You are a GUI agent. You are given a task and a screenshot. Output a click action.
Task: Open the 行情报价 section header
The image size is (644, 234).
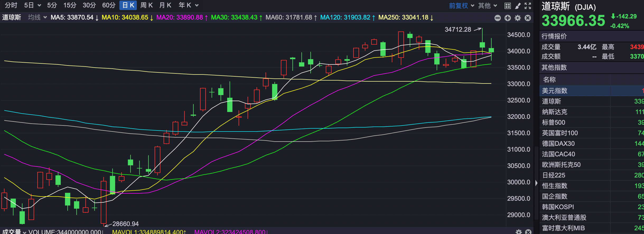click(554, 36)
